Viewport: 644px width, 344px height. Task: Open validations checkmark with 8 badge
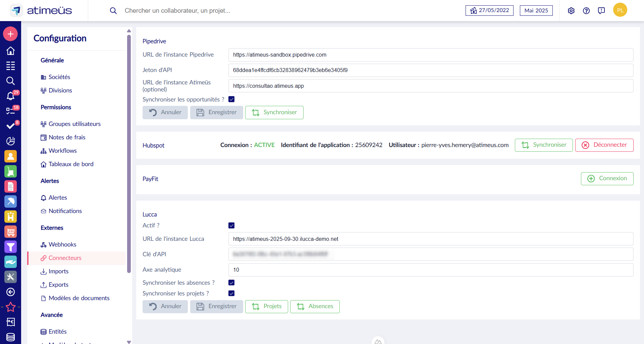point(10,126)
